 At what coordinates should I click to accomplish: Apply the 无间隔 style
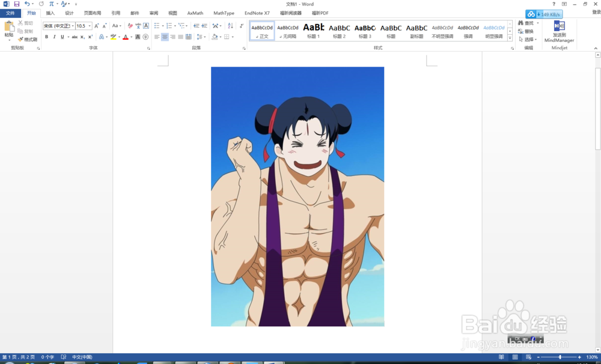coord(288,31)
